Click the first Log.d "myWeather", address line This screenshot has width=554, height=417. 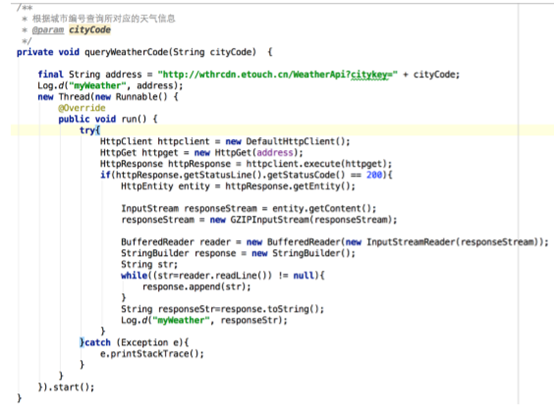point(110,86)
